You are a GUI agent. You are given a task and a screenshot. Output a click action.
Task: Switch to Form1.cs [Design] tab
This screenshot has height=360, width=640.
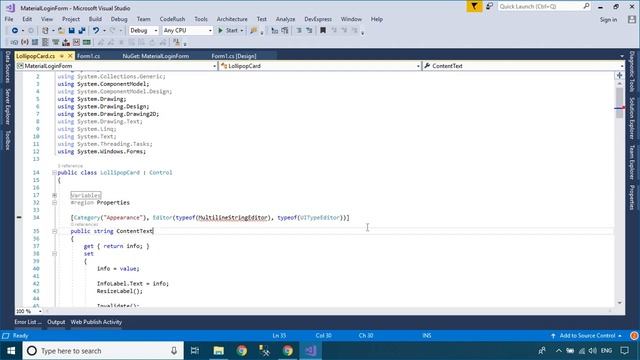(x=234, y=56)
